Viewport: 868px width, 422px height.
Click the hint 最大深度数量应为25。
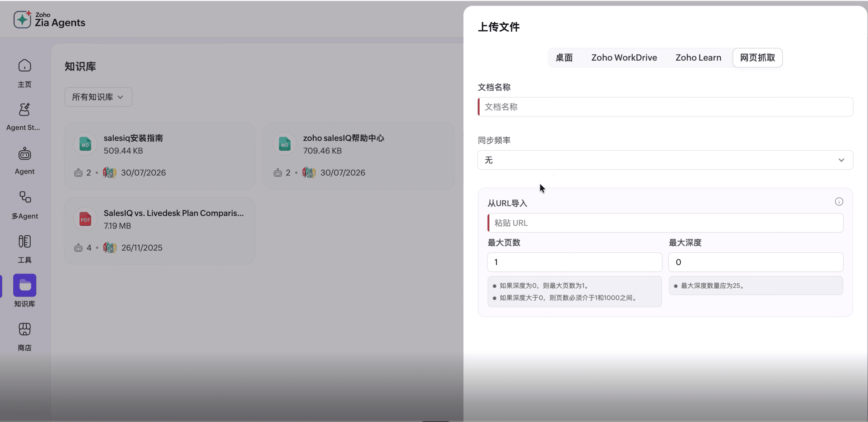(712, 286)
